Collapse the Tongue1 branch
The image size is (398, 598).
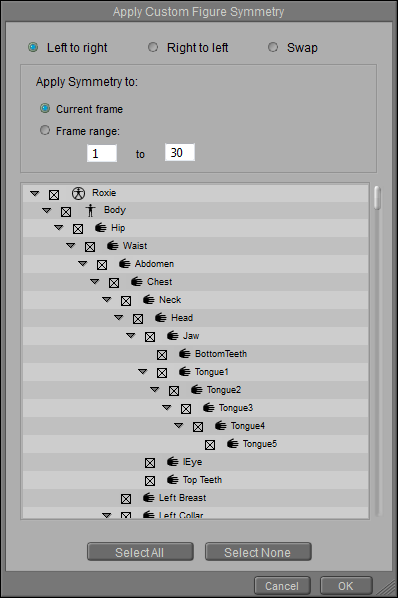tap(143, 371)
